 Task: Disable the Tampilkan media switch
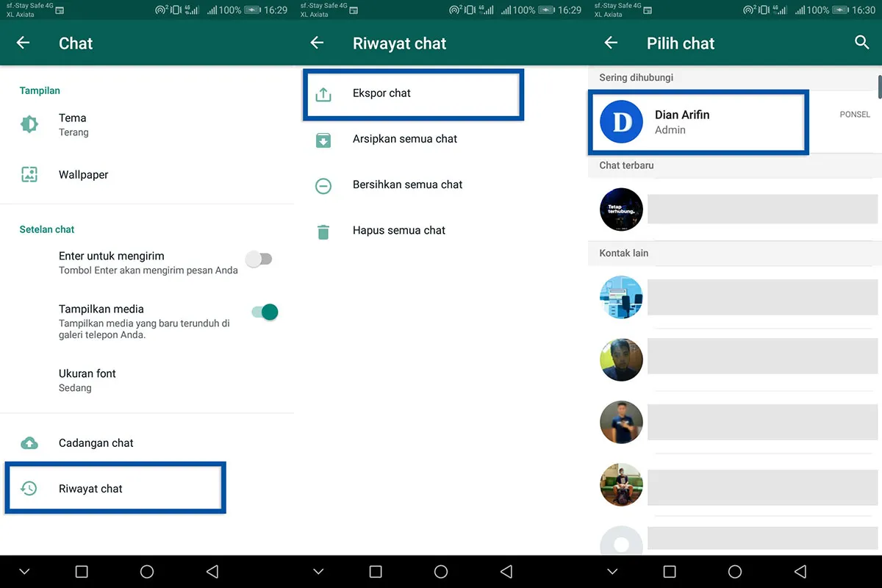(x=265, y=312)
